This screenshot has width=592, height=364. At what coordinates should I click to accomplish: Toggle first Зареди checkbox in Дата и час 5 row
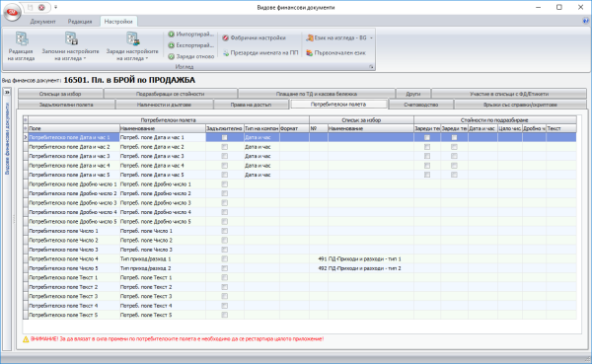click(427, 175)
